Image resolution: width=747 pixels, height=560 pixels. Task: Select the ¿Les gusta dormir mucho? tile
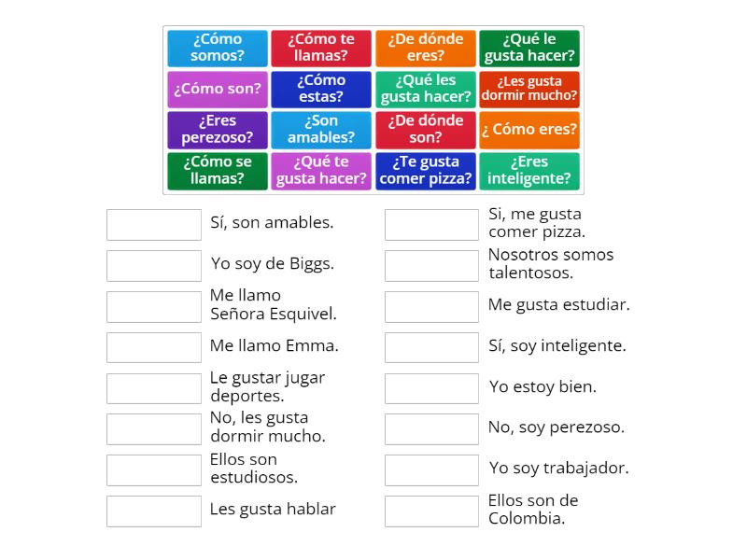pos(530,89)
